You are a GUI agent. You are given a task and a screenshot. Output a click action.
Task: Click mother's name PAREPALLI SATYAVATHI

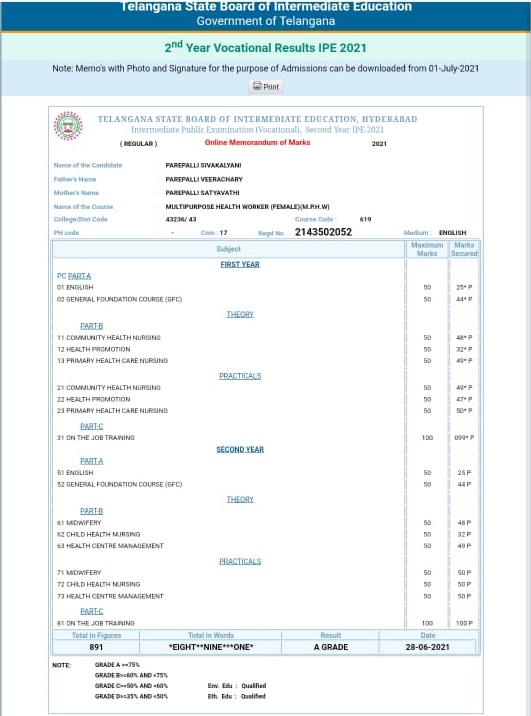pyautogui.click(x=202, y=193)
